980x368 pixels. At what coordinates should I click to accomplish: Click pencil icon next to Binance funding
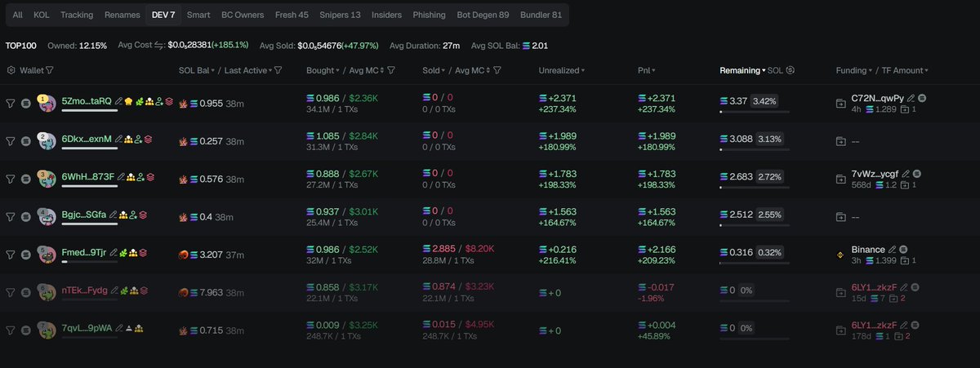[x=893, y=249]
